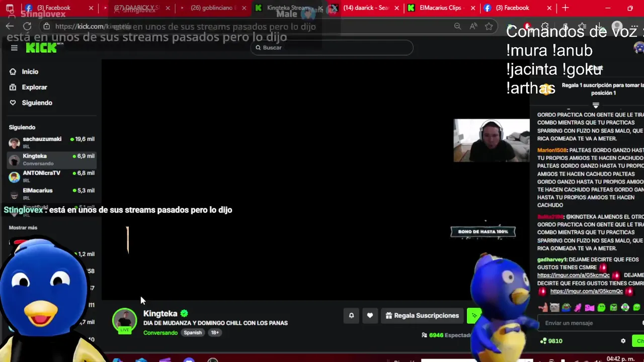Image resolution: width=644 pixels, height=362 pixels.
Task: Open a new browser tab
Action: [x=566, y=8]
